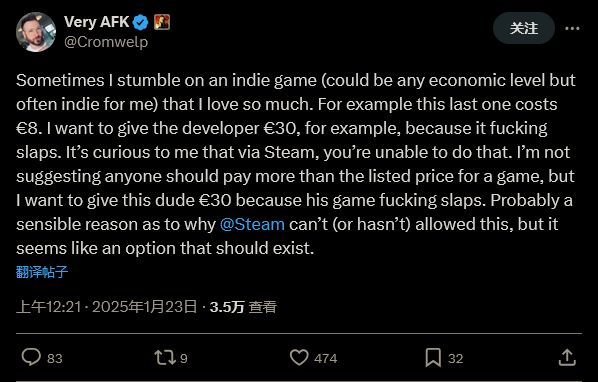
Task: Click the affiliate badge next to verified mark
Action: [162, 22]
